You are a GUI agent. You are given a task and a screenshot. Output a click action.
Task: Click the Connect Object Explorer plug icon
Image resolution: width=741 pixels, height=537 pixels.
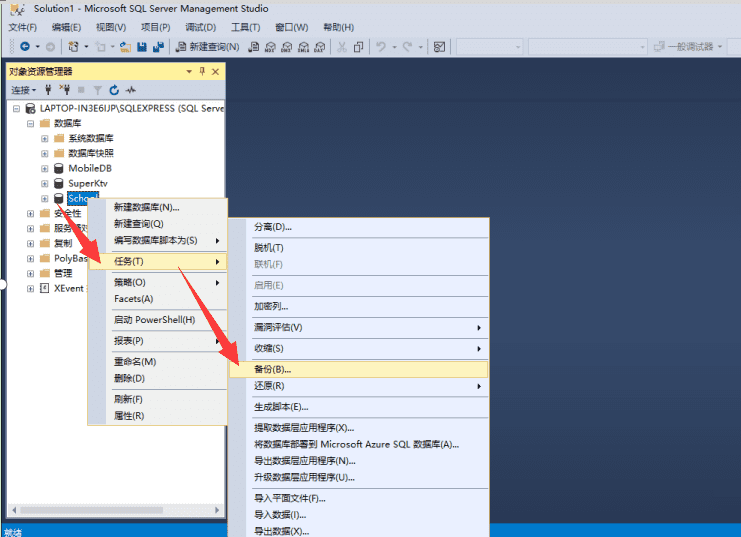(x=48, y=89)
